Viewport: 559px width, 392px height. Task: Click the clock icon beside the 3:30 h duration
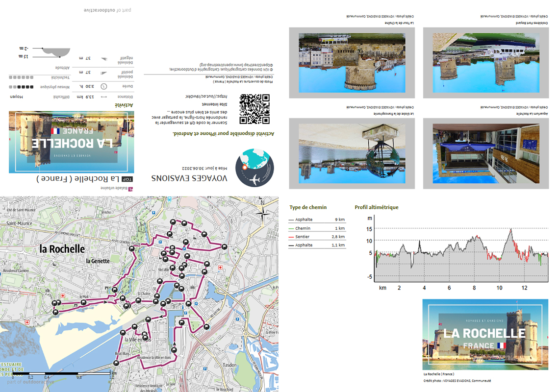(104, 87)
